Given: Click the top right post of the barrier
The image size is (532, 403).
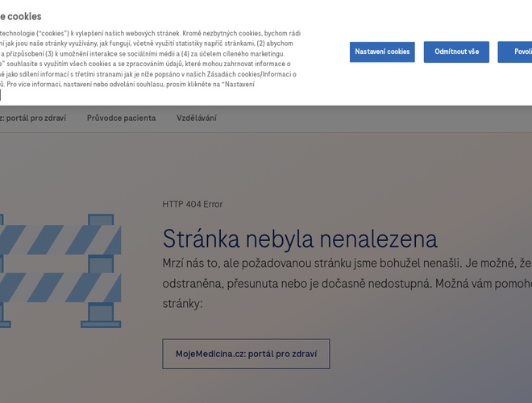Looking at the screenshot, I should click(x=101, y=219).
